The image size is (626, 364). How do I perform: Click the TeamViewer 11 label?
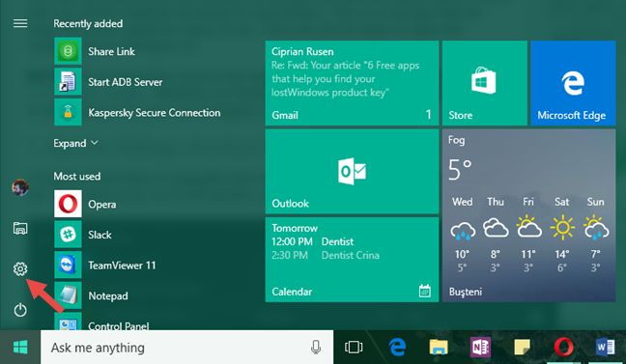click(122, 266)
